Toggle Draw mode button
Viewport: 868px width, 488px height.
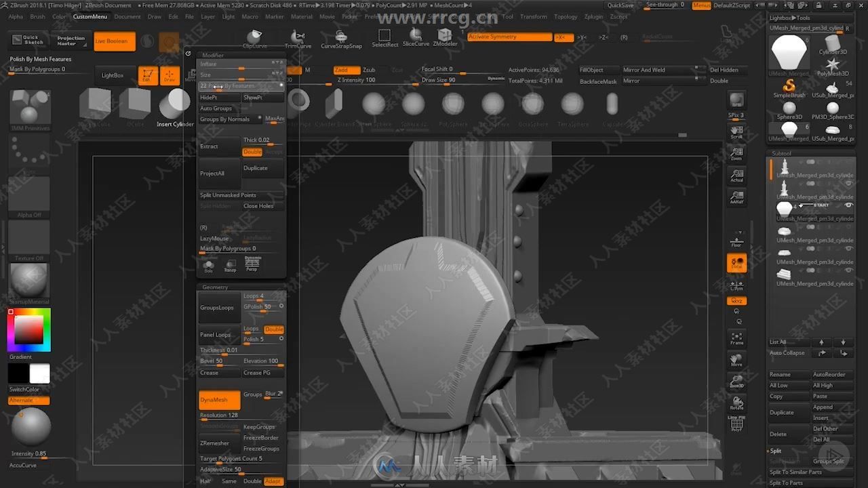(x=169, y=76)
